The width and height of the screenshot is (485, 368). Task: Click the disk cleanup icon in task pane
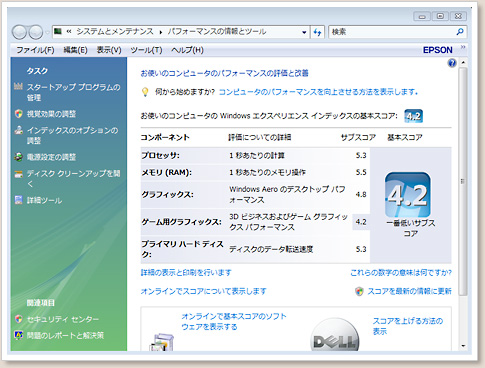tap(19, 174)
